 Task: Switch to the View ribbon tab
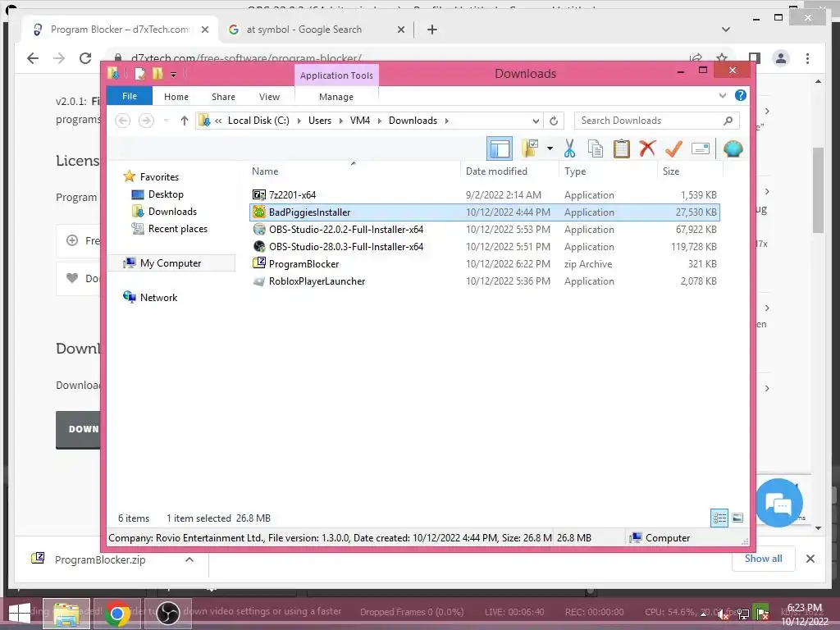(269, 97)
